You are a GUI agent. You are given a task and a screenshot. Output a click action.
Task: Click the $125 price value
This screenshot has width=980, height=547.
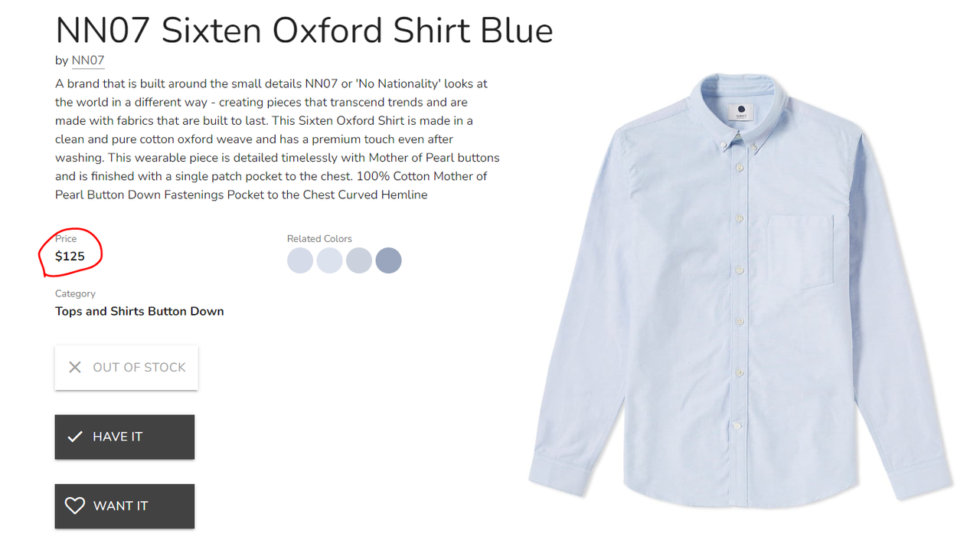(70, 257)
